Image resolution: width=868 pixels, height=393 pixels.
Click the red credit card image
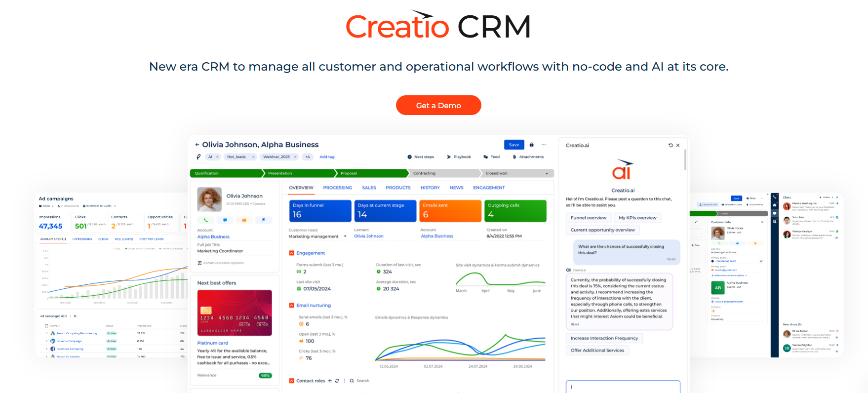(x=235, y=313)
